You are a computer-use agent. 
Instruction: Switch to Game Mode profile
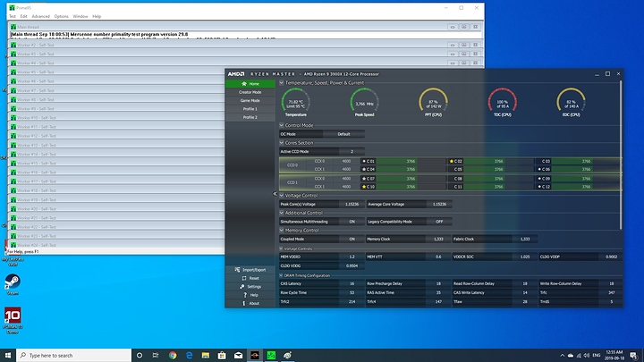250,100
